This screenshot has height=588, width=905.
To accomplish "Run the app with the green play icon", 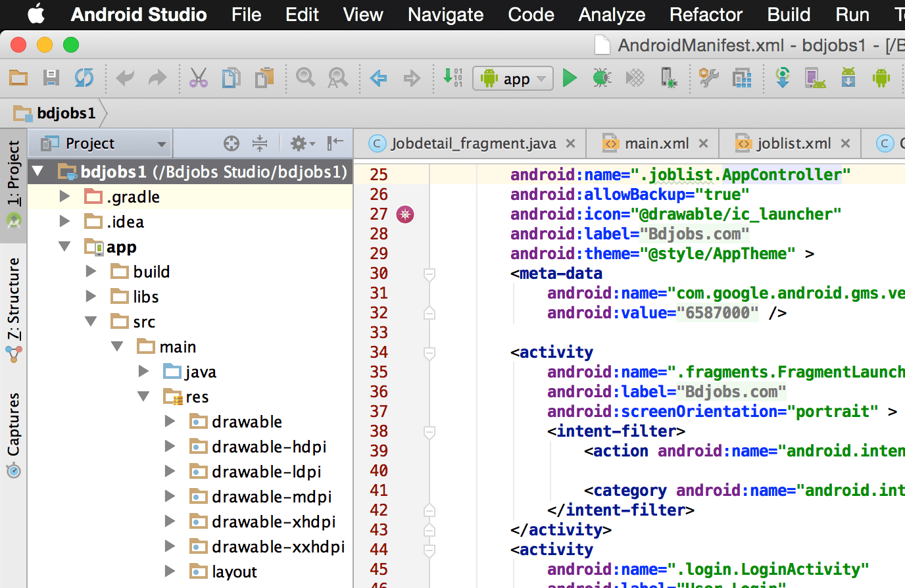I will pyautogui.click(x=570, y=78).
